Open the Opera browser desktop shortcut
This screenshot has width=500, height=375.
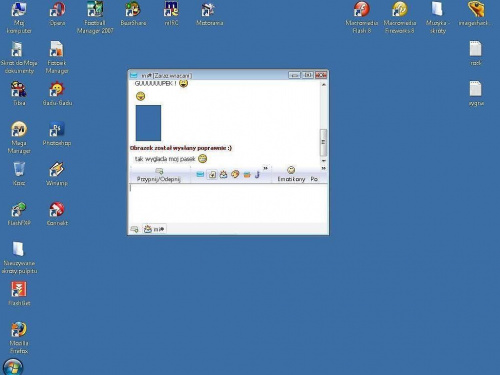[57, 14]
